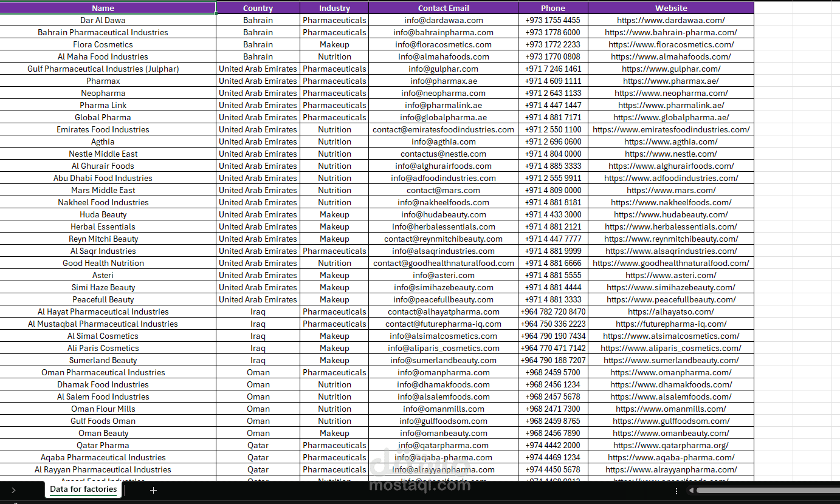Select the Huda Beauty name cell
The width and height of the screenshot is (840, 504).
108,214
